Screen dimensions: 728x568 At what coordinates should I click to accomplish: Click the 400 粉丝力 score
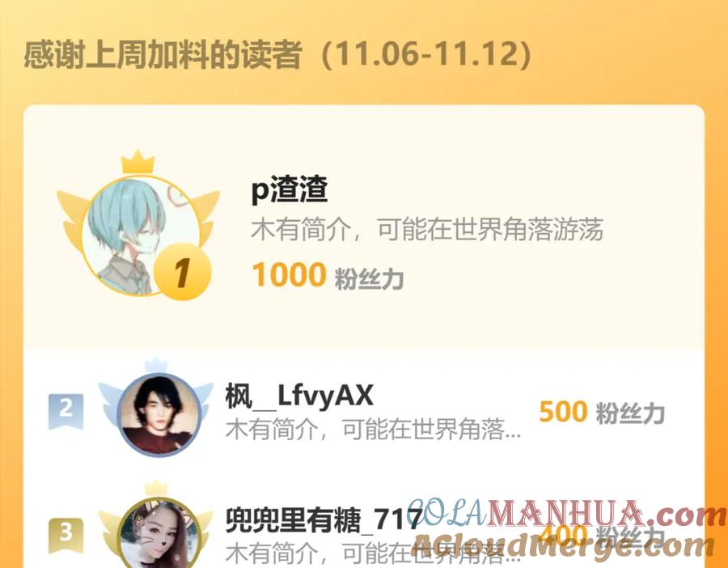click(x=602, y=536)
